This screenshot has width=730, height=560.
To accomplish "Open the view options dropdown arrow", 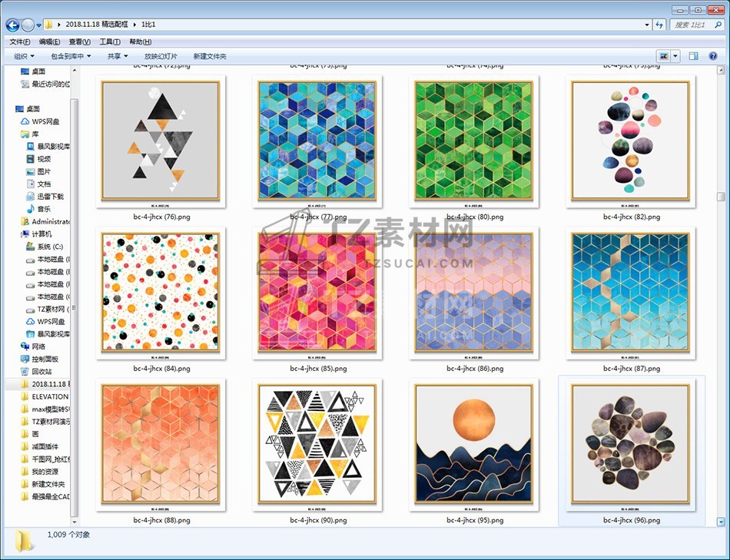I will [676, 56].
